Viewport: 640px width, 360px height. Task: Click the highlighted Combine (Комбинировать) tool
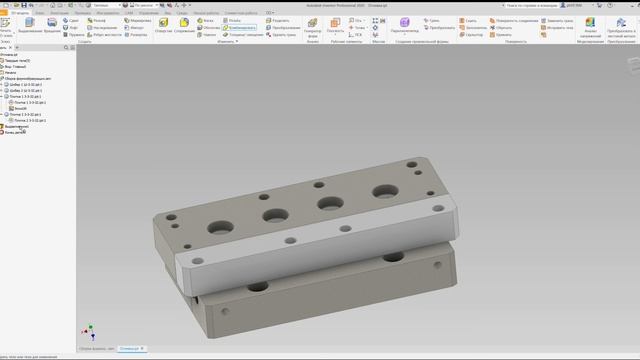240,28
